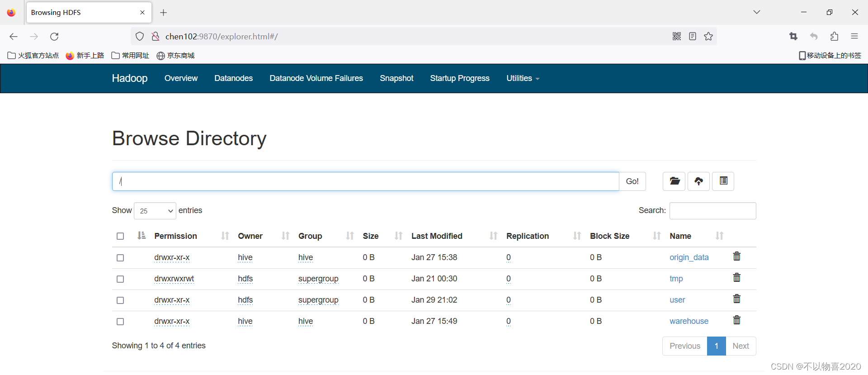Click the toolbar undo arrow icon

pyautogui.click(x=814, y=36)
